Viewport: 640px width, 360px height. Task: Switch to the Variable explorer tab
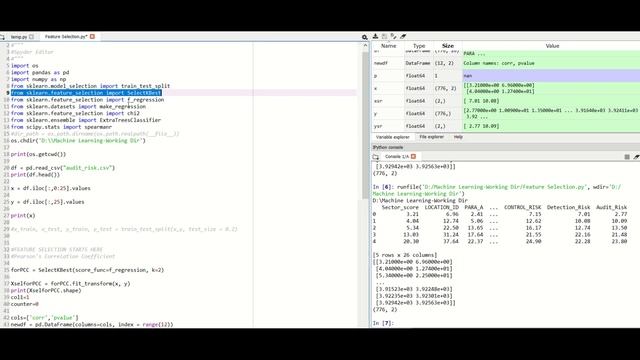[x=392, y=137]
